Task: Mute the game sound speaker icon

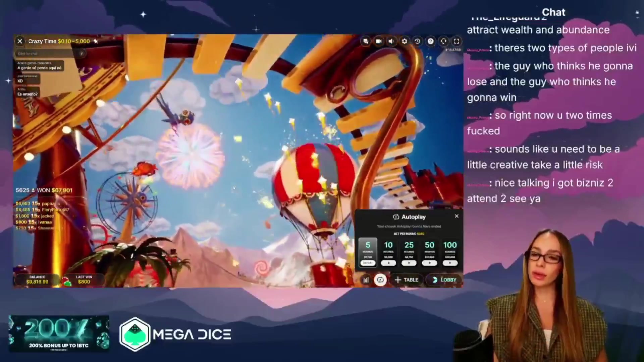Action: [391, 41]
